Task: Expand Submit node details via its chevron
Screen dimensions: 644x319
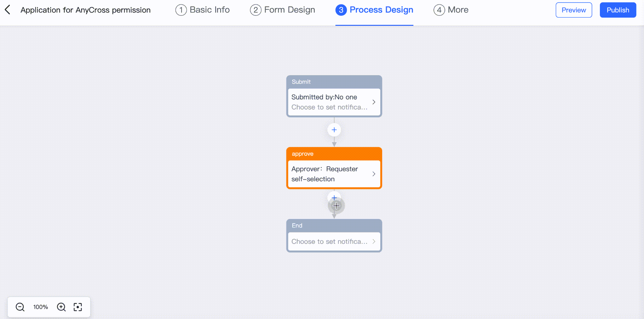Action: pyautogui.click(x=374, y=102)
